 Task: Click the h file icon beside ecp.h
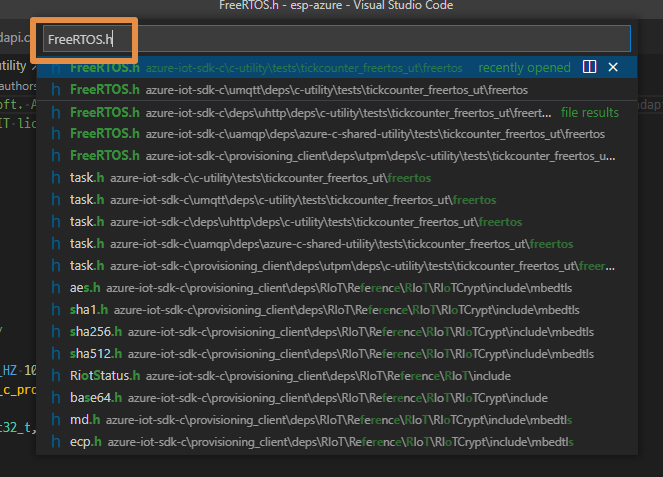coord(56,441)
